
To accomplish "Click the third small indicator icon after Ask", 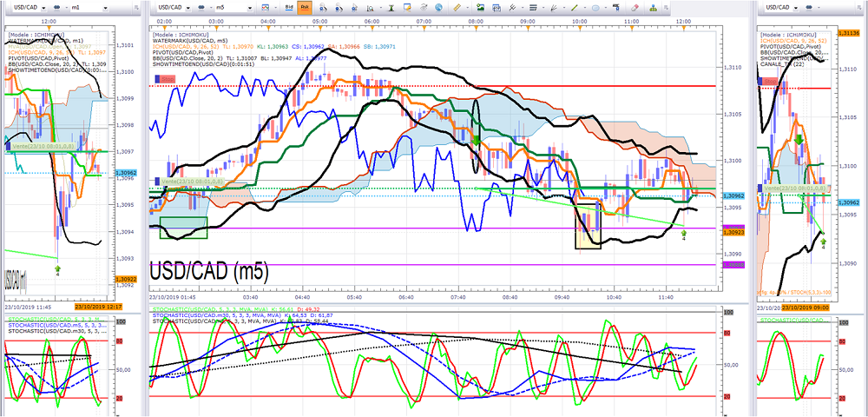I will pos(354,8).
